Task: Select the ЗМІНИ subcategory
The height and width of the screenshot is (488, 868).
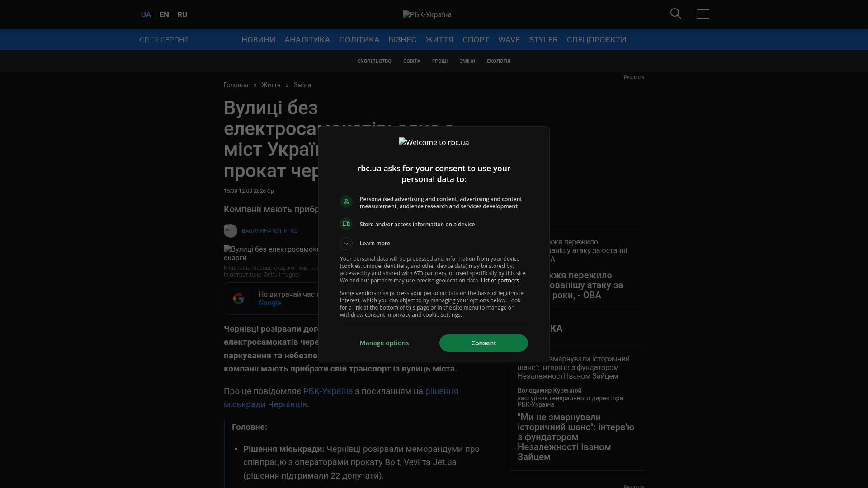Action: pos(467,61)
